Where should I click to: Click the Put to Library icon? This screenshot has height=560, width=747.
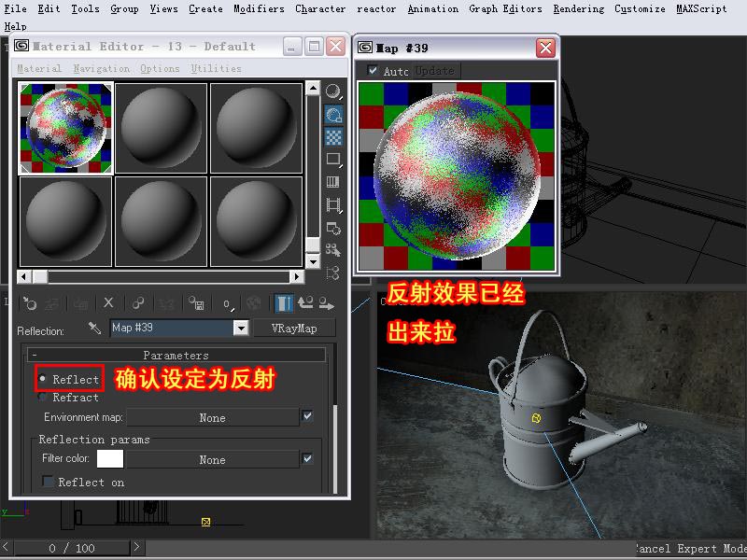[x=196, y=303]
